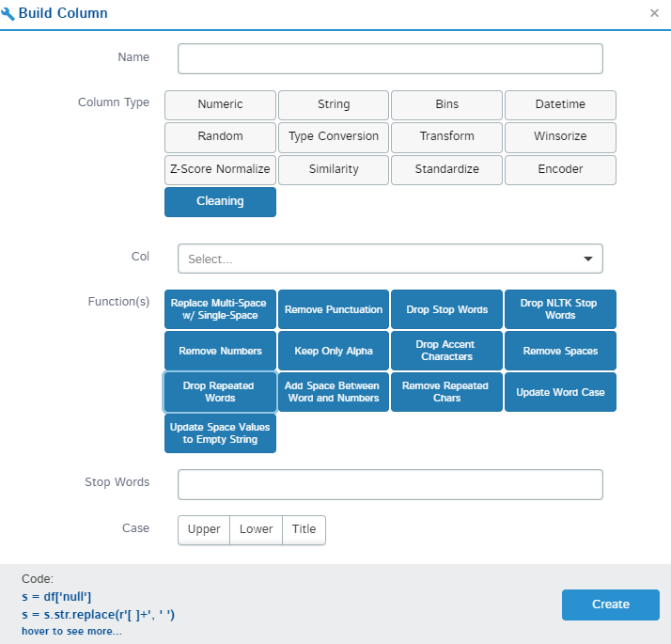Select the Type Conversion column type

pyautogui.click(x=334, y=137)
